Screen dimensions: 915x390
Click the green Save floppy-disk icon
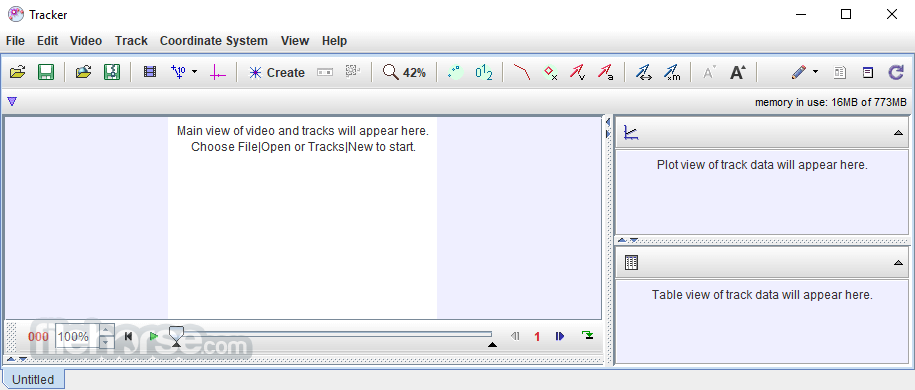click(x=46, y=72)
